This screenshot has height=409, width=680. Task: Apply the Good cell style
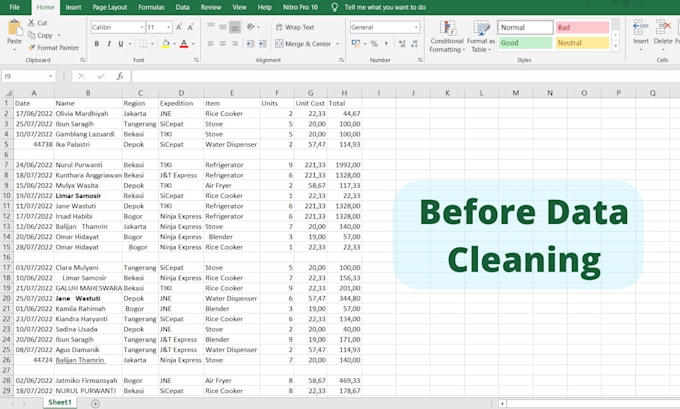[x=525, y=43]
